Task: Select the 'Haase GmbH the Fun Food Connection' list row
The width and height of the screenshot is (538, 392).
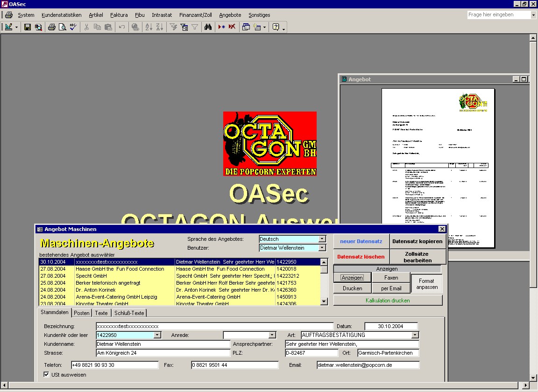Action: [x=179, y=269]
